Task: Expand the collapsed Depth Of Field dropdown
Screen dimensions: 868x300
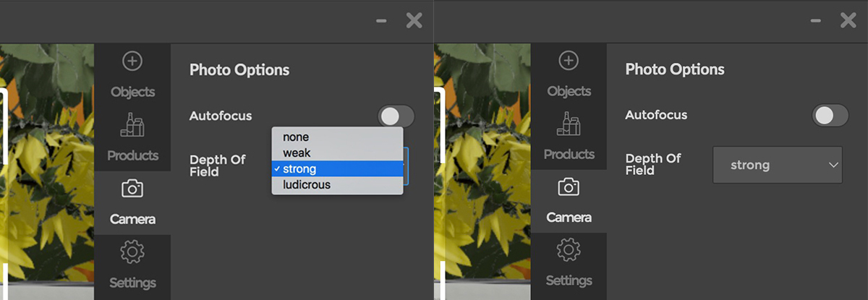Action: pos(777,165)
